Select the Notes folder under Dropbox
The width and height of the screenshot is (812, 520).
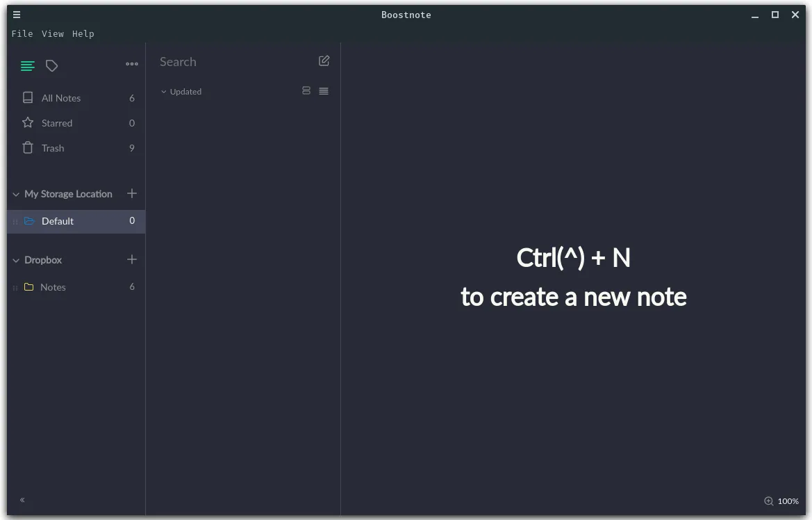[76, 287]
